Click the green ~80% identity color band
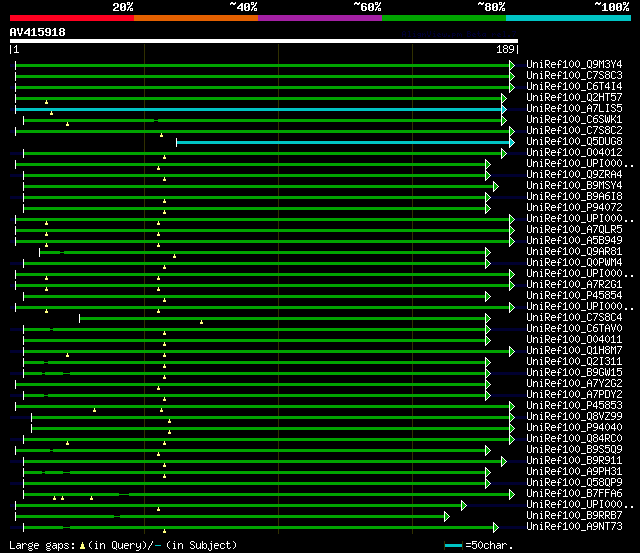640x553 pixels. [444, 18]
